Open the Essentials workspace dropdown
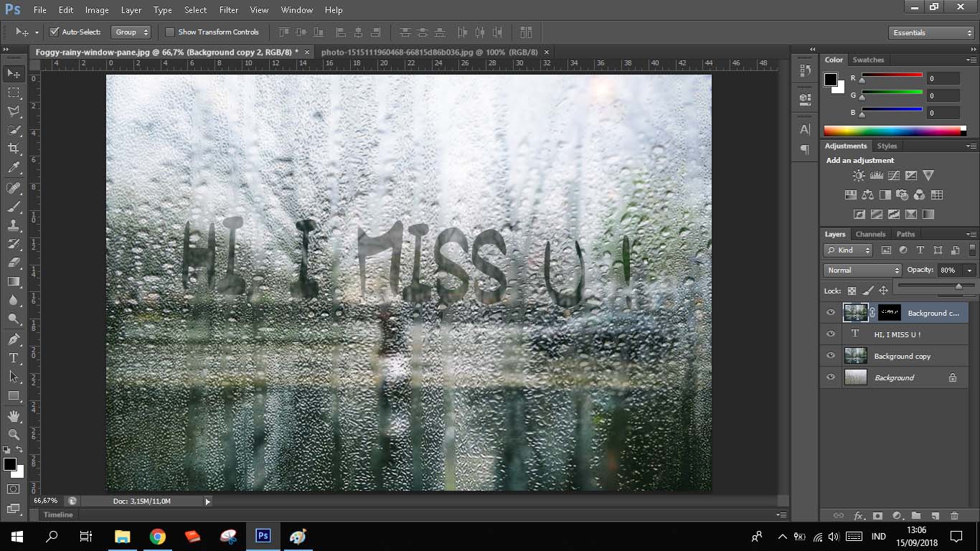The width and height of the screenshot is (980, 551). [x=930, y=33]
